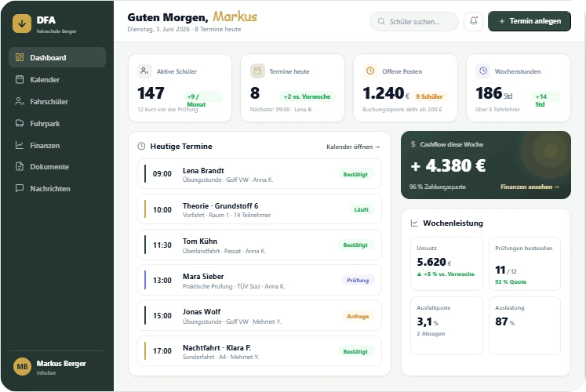Image resolution: width=586 pixels, height=392 pixels.
Task: Click the Wochenstunden clock icon
Action: 483,71
